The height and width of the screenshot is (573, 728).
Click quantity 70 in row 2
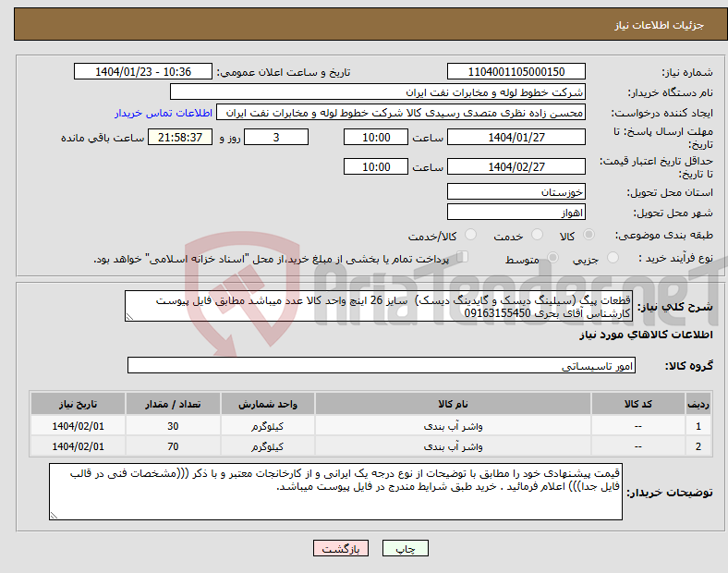coord(173,446)
